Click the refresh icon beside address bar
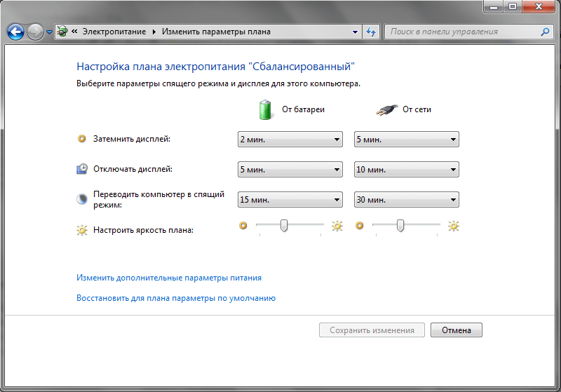The image size is (561, 392). click(x=372, y=32)
